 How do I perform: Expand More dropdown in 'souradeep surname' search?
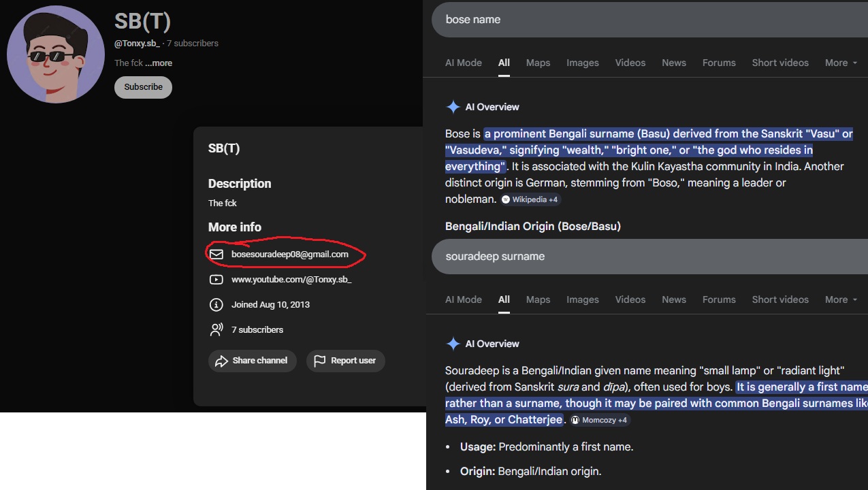tap(841, 299)
